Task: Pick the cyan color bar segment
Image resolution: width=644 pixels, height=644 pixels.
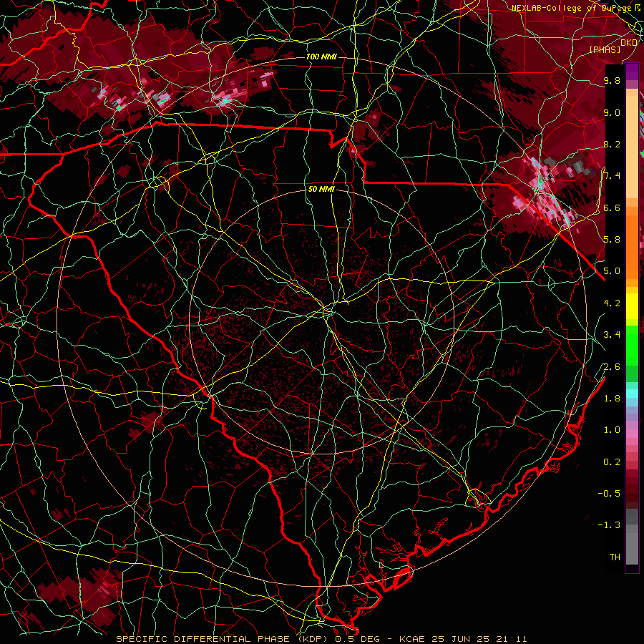Action: click(632, 394)
